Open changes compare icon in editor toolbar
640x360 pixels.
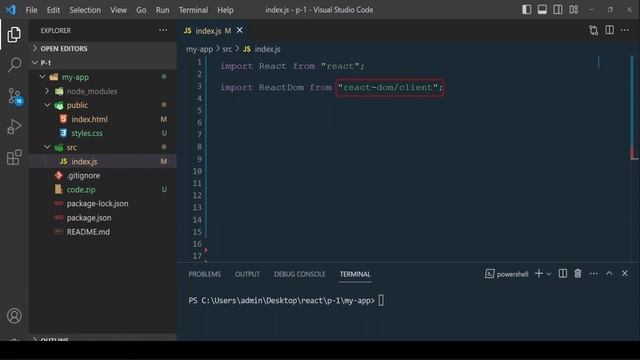(x=593, y=30)
